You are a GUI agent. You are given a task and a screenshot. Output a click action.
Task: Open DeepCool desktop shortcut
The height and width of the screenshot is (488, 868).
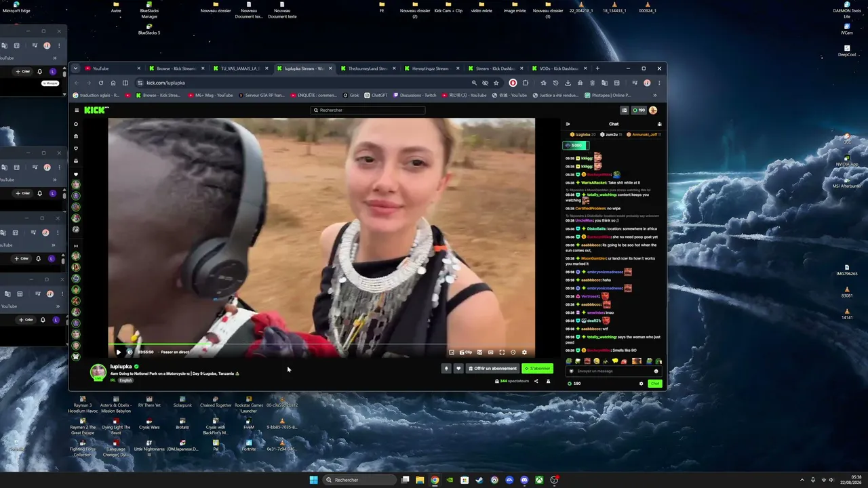(847, 51)
